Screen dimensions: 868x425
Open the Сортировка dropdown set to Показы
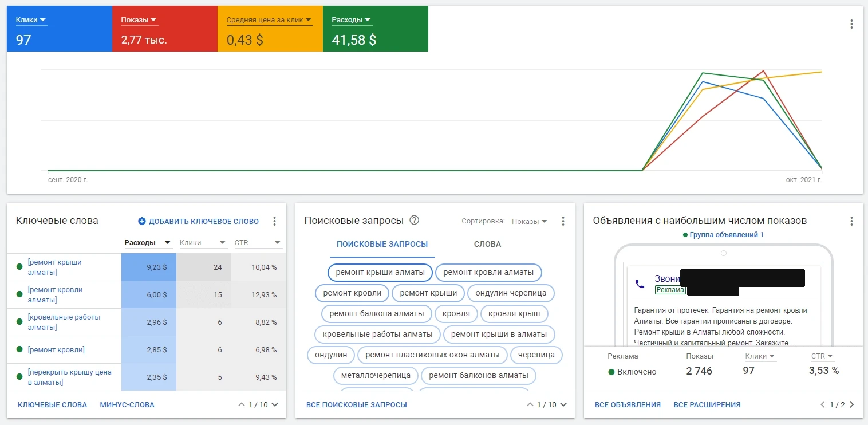click(x=529, y=221)
